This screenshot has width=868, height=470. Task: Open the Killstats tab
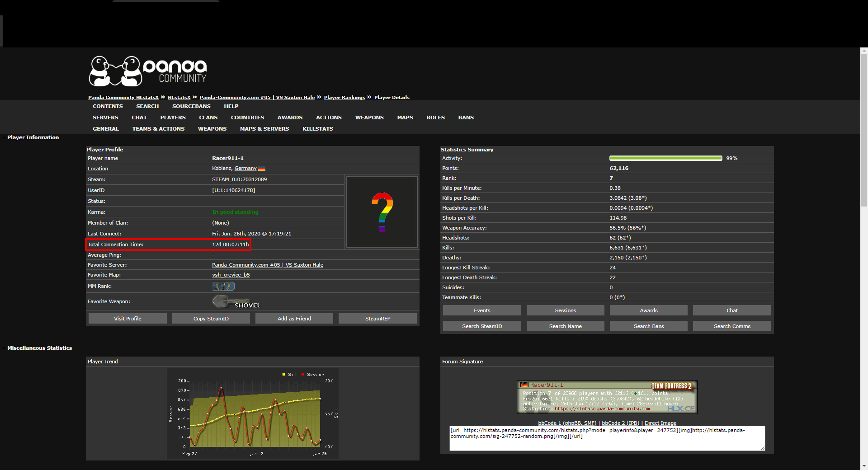[x=317, y=129]
